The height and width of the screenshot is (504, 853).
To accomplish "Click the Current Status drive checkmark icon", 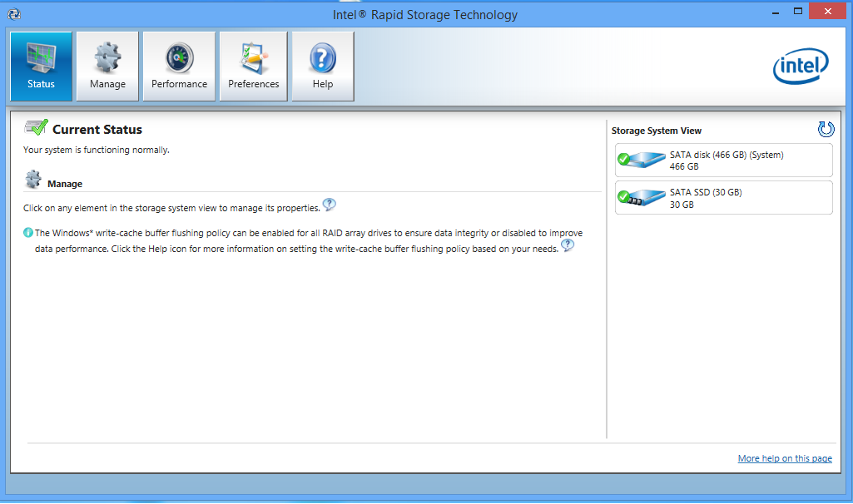I will coord(36,128).
